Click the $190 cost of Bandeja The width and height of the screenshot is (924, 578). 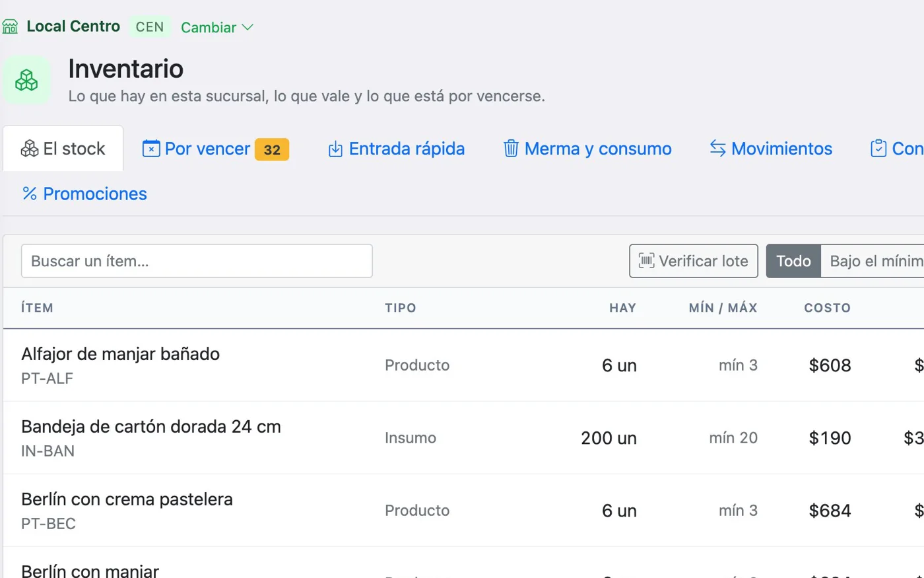click(830, 438)
